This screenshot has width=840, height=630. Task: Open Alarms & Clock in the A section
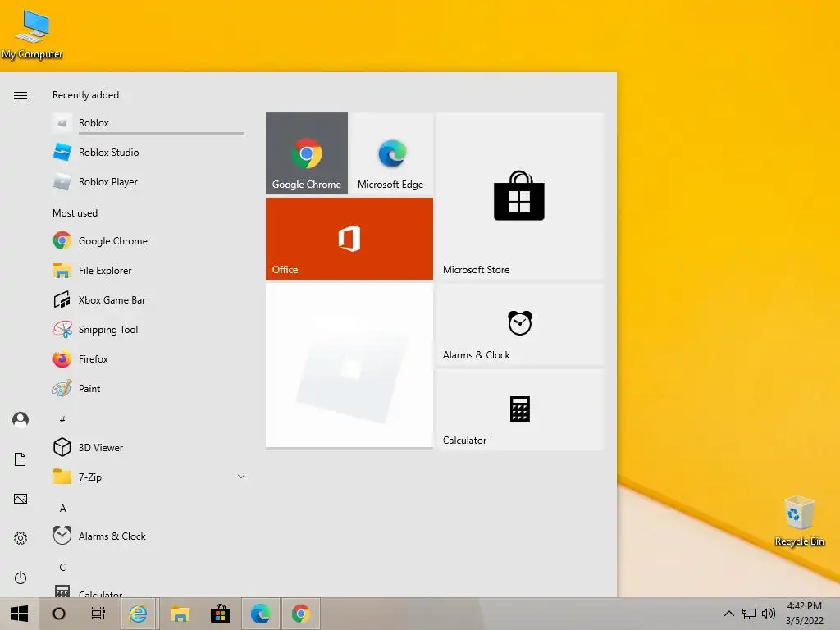coord(148,536)
